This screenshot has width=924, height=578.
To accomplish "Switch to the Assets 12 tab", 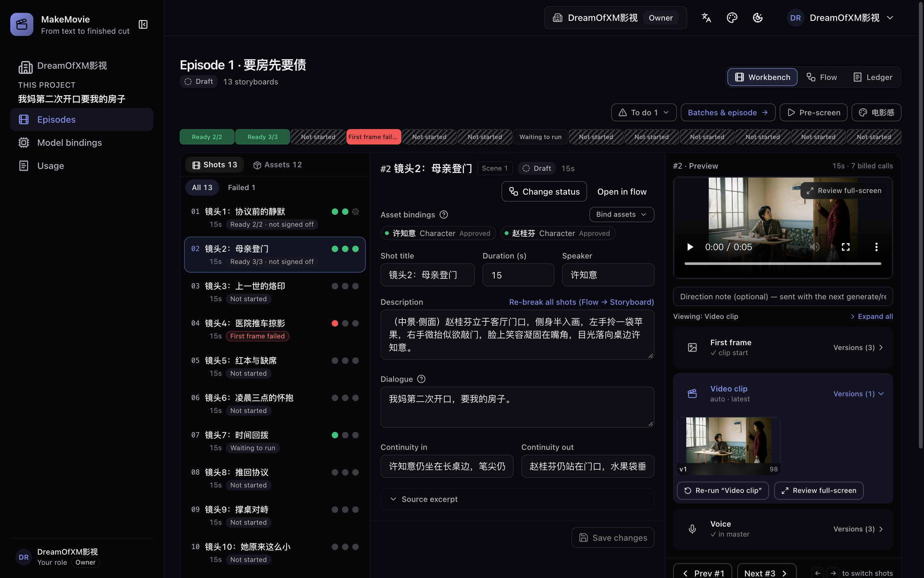I will point(278,165).
